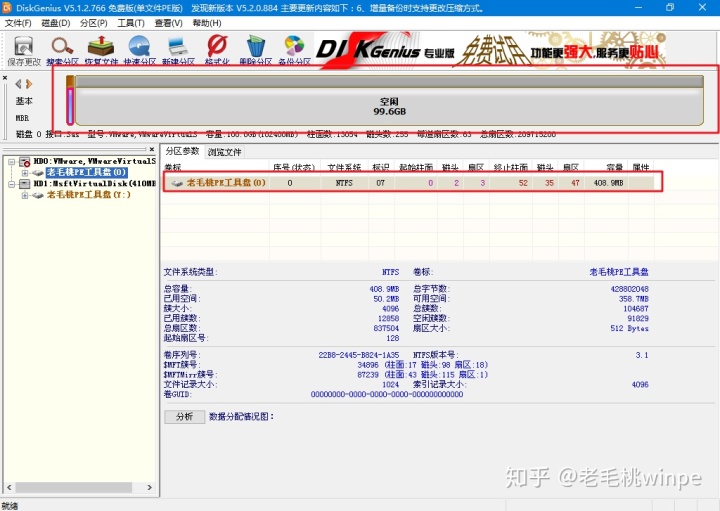The height and width of the screenshot is (511, 720).
Task: Open the 文件(F) menu
Action: pyautogui.click(x=18, y=23)
